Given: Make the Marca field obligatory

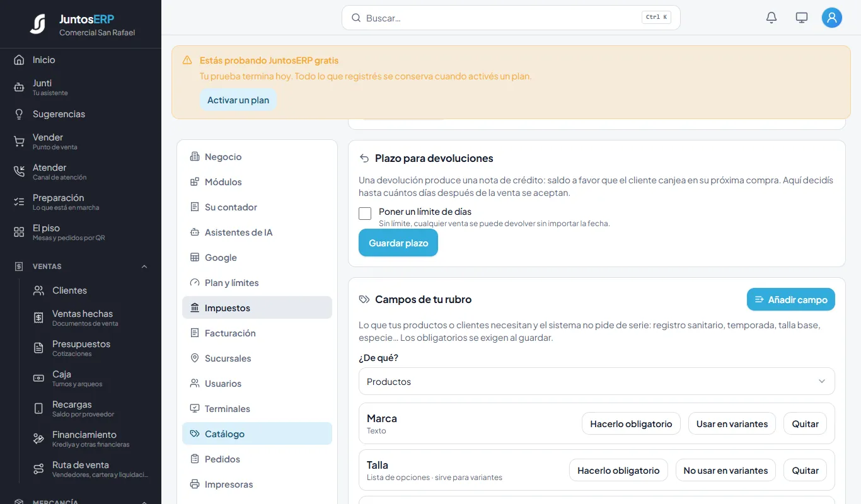Looking at the screenshot, I should [631, 424].
